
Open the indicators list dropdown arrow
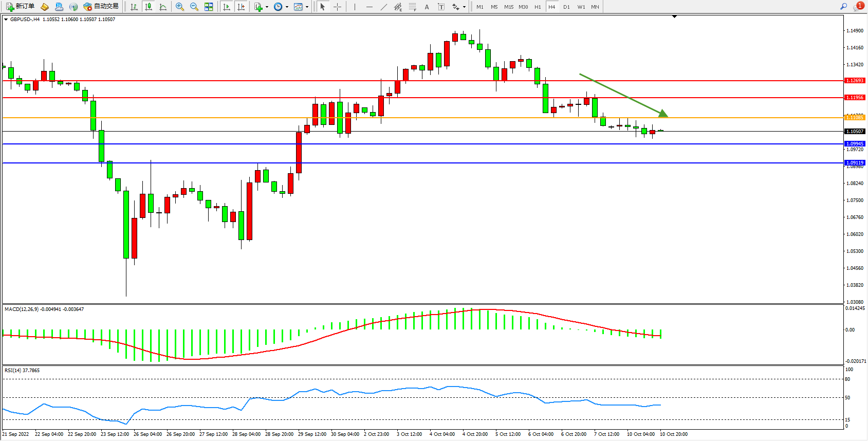pos(267,7)
